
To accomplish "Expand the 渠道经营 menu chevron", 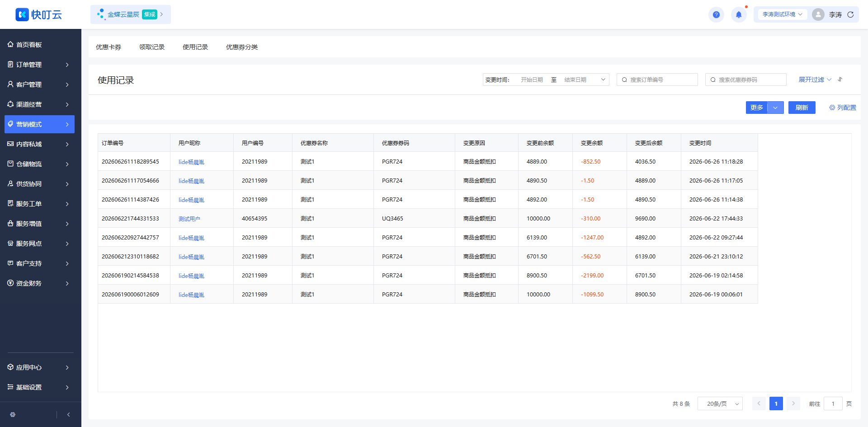I will [67, 104].
